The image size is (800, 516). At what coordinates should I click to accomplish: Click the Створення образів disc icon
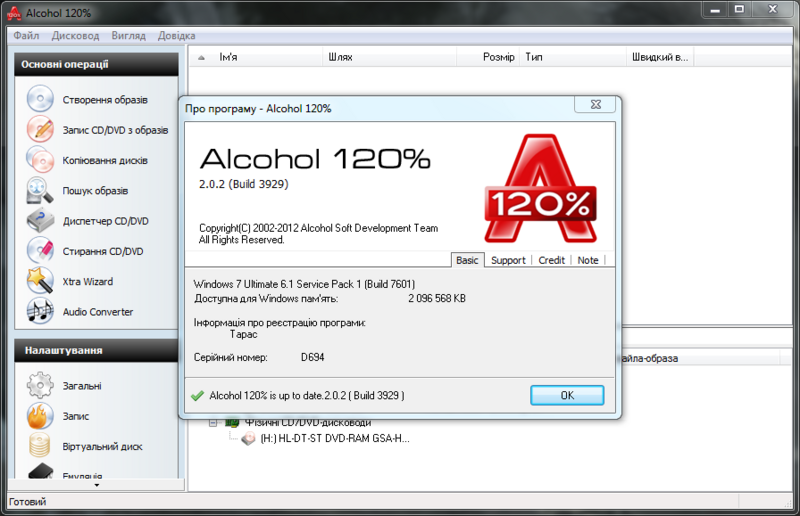39,100
